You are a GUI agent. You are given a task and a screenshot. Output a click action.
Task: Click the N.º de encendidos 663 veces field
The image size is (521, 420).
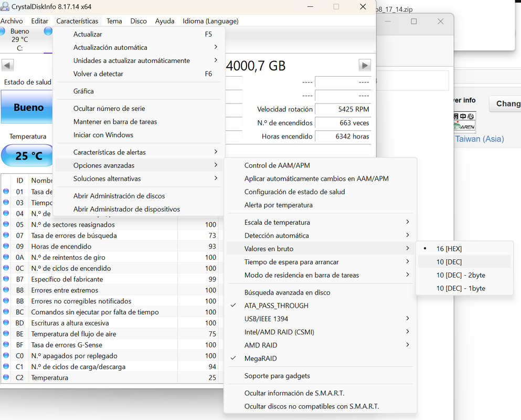[343, 123]
